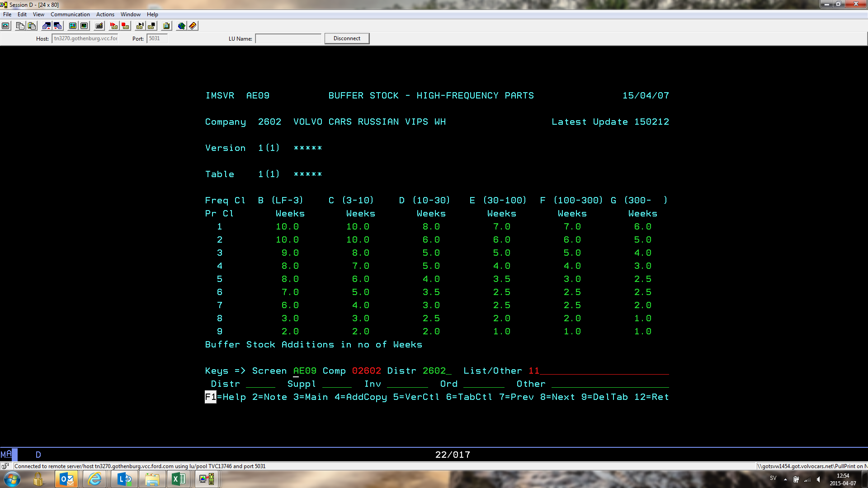Click the Inv entry field

coord(407,384)
